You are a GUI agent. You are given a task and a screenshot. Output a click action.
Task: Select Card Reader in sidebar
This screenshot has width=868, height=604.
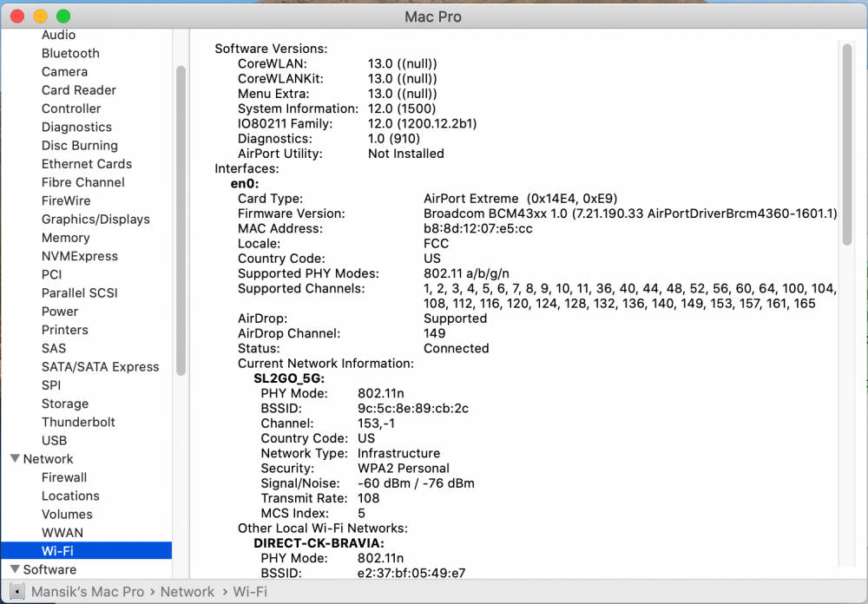[x=79, y=90]
